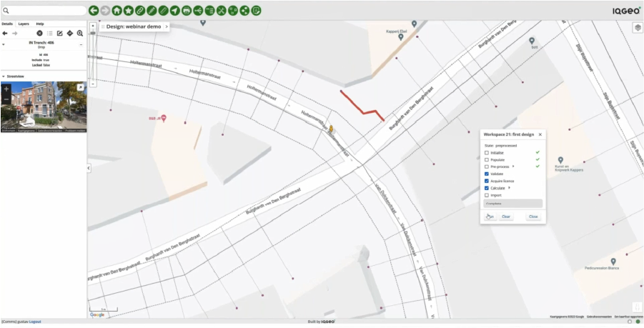The height and width of the screenshot is (328, 644).
Task: Switch to the Layers tab
Action: (24, 24)
